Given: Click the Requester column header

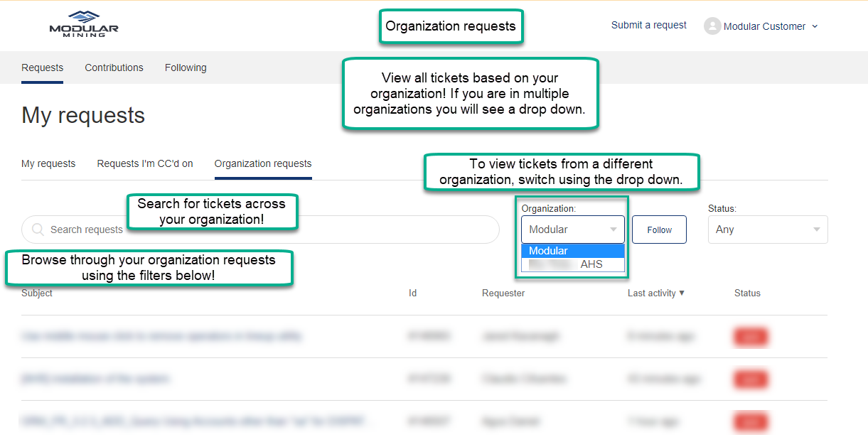Looking at the screenshot, I should 503,293.
